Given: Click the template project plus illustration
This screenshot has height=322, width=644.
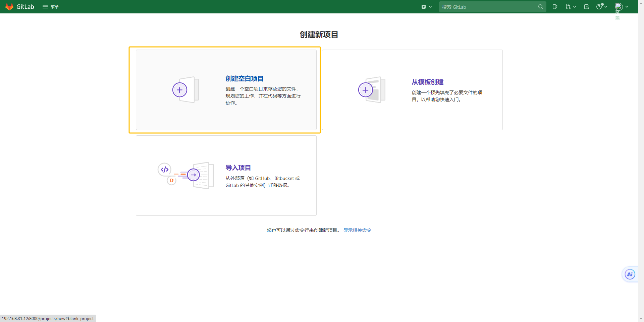Looking at the screenshot, I should [x=372, y=90].
